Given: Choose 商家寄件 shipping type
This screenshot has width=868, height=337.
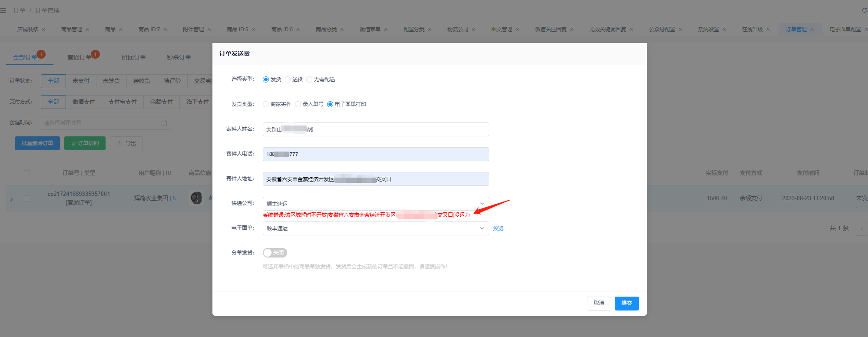Looking at the screenshot, I should point(266,104).
